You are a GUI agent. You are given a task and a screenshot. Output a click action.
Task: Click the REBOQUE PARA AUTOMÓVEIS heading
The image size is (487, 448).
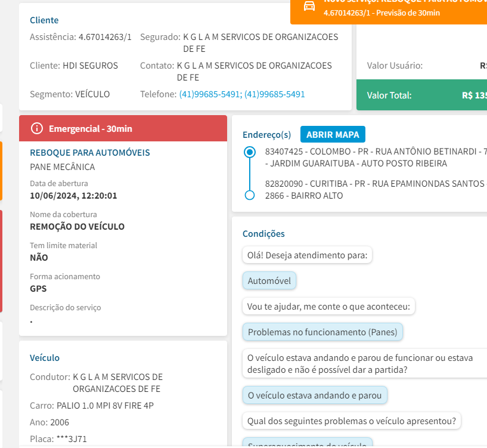pos(90,153)
